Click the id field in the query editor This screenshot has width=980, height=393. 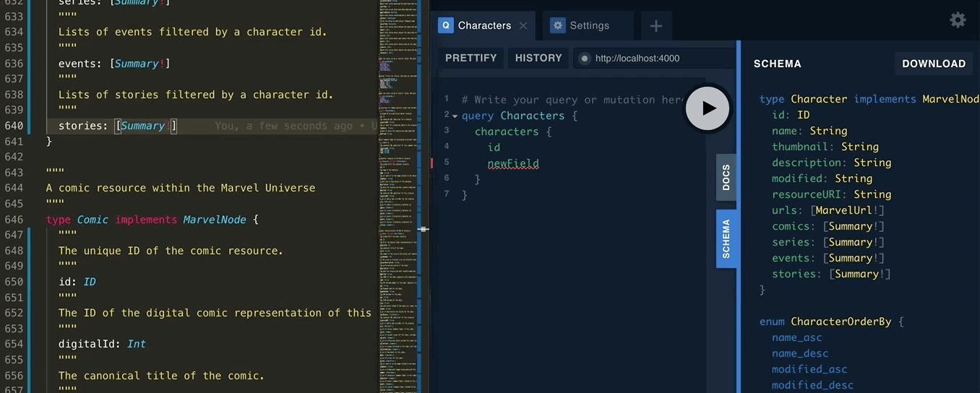click(x=494, y=147)
